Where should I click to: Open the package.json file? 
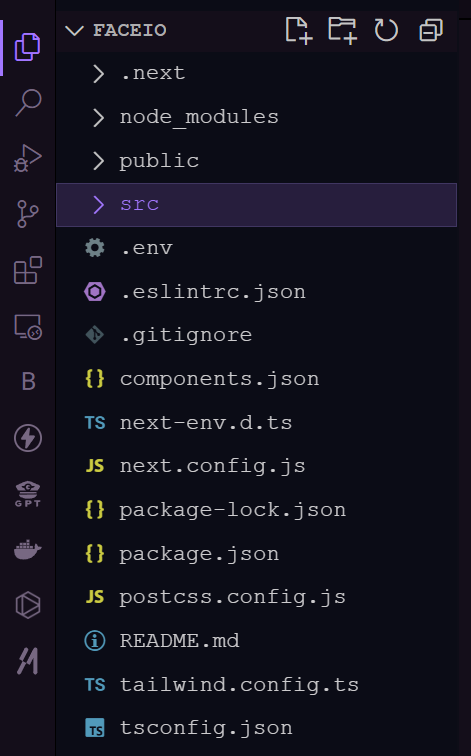coord(256,554)
